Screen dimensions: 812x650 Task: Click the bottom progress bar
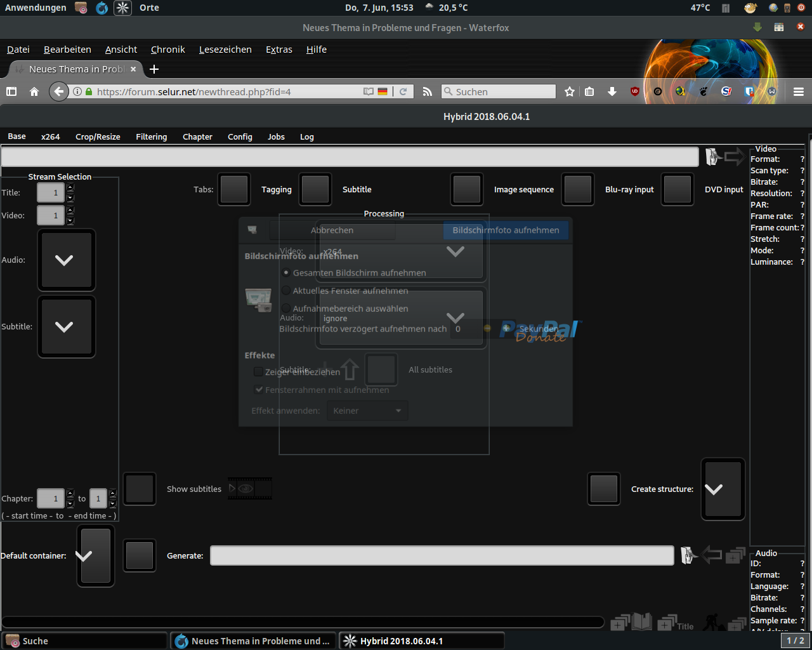(x=303, y=622)
